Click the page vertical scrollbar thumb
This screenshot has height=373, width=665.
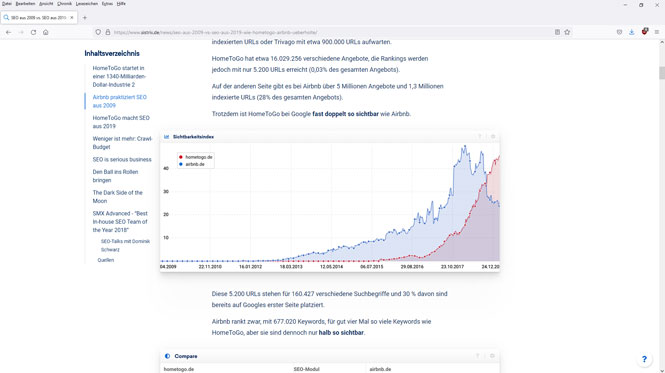coord(662,73)
